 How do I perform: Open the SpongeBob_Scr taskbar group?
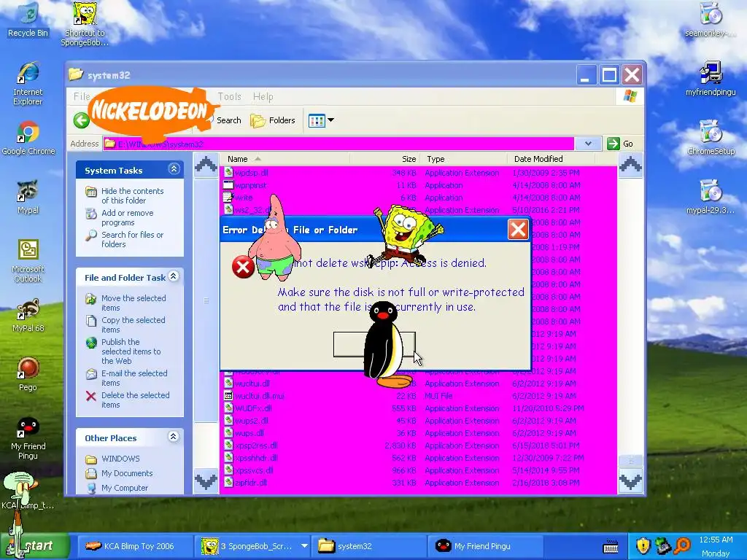[252, 546]
